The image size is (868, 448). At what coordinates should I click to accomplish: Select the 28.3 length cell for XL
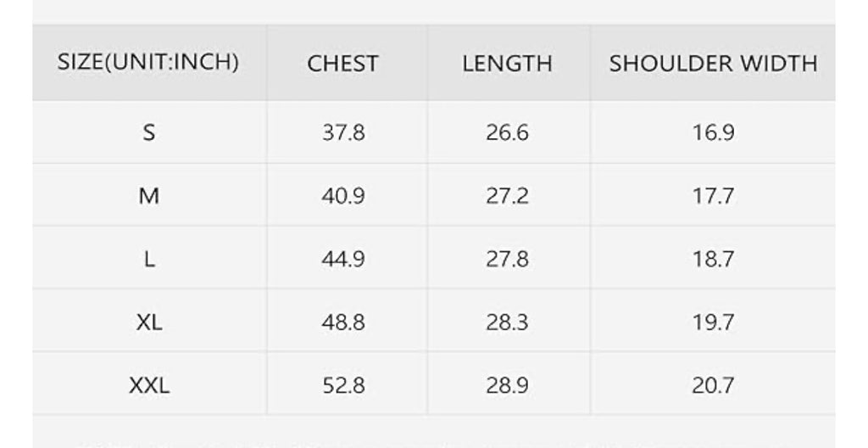pyautogui.click(x=507, y=322)
